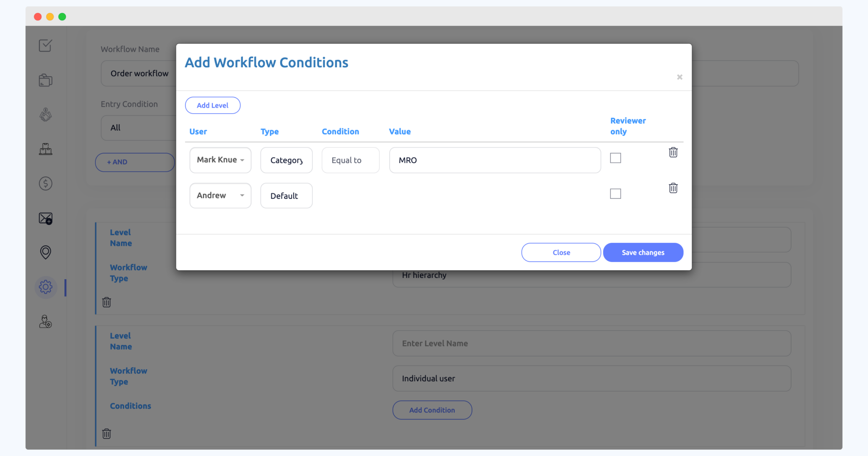Dismiss the dialog with the X mark
868x456 pixels.
[x=679, y=77]
